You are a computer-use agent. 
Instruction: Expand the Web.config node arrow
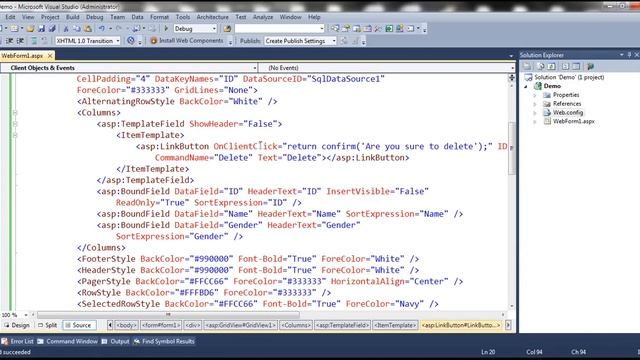(x=535, y=113)
